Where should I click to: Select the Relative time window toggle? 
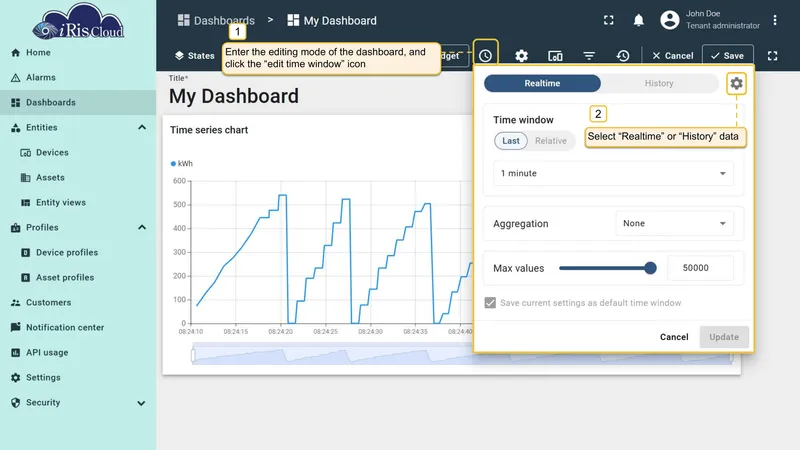pyautogui.click(x=551, y=141)
